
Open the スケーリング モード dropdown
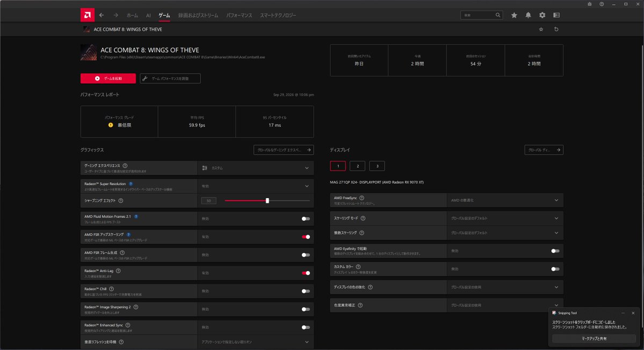(x=505, y=218)
